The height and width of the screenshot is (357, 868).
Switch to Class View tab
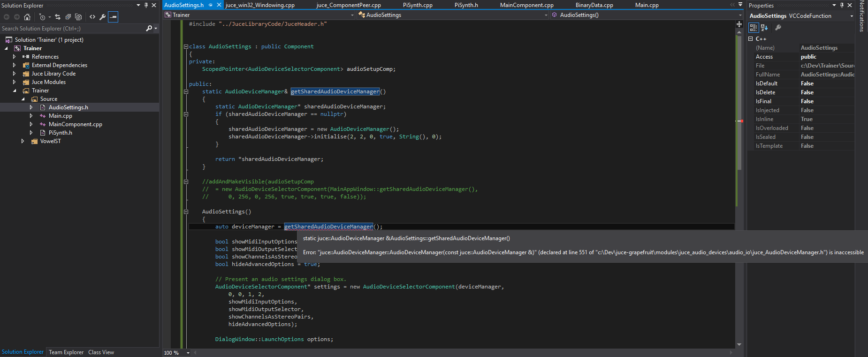pyautogui.click(x=101, y=352)
